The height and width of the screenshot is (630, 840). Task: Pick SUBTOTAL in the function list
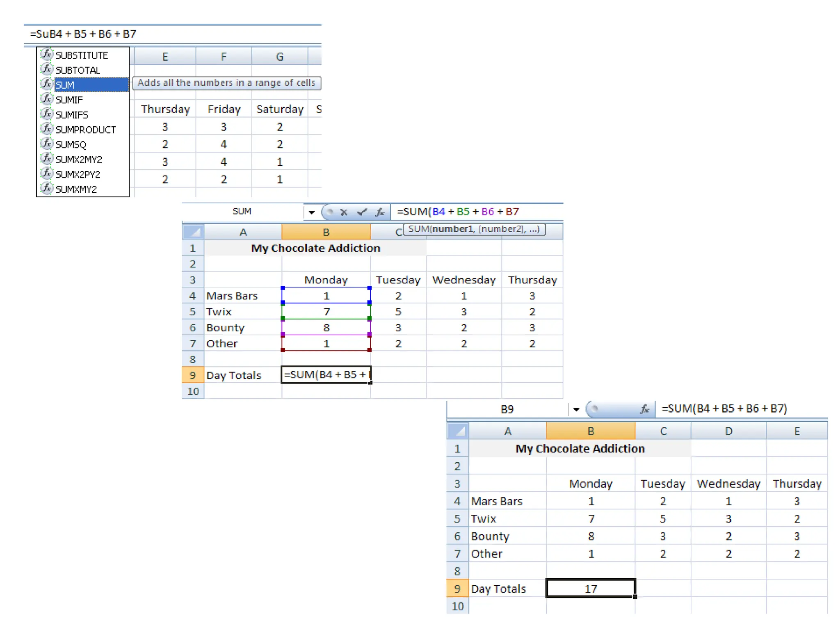78,70
